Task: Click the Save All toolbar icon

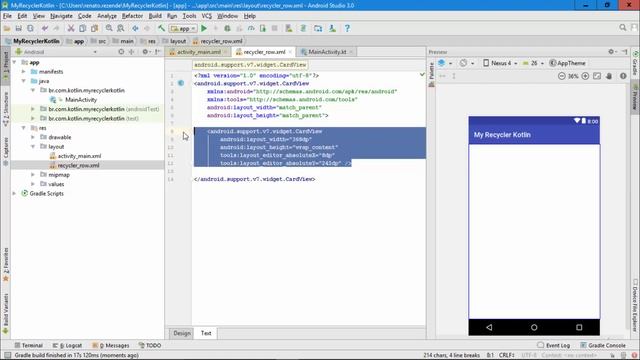Action: click(x=18, y=28)
